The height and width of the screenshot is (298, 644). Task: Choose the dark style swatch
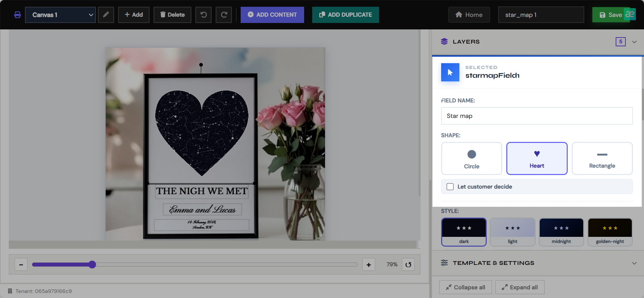464,232
